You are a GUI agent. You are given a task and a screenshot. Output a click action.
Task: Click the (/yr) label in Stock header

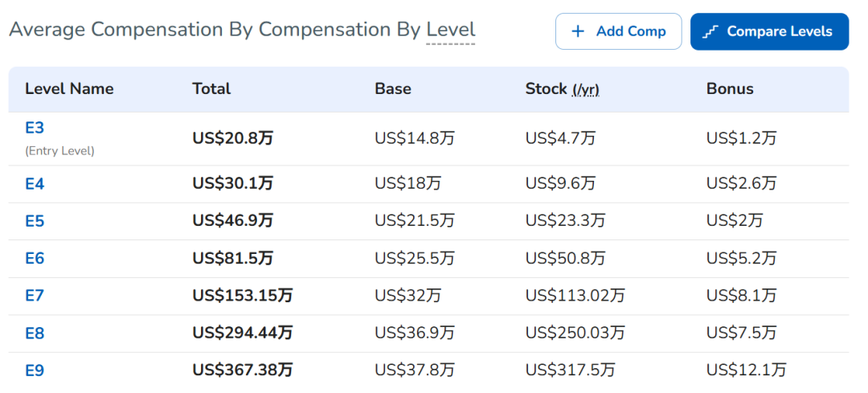click(x=586, y=89)
